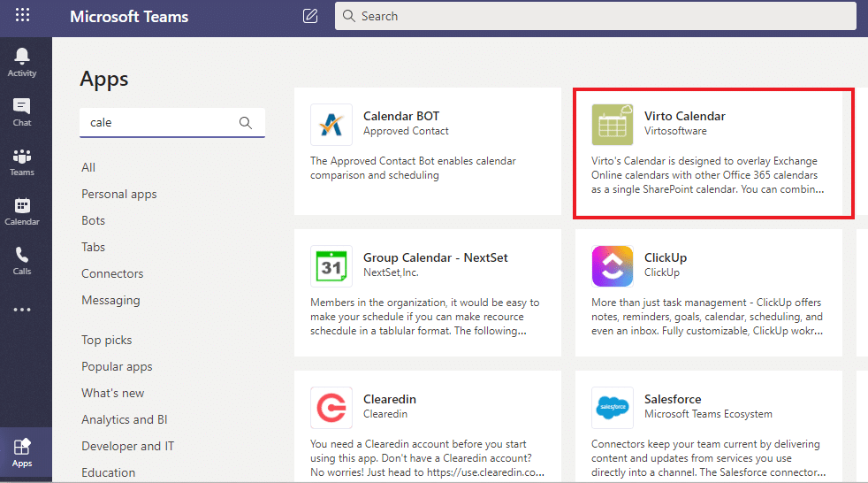
Task: Click 'NextSet,Inc.' publisher text
Action: click(x=391, y=272)
